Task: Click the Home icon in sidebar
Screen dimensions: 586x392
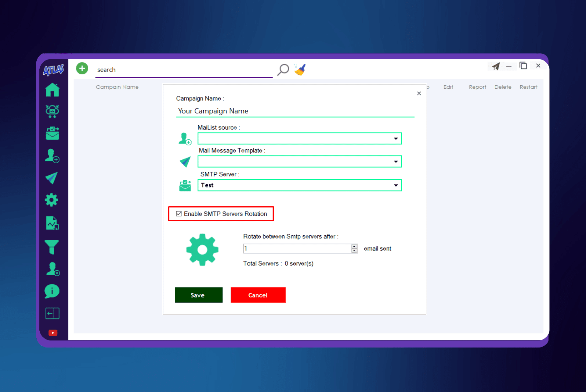Action: (52, 90)
